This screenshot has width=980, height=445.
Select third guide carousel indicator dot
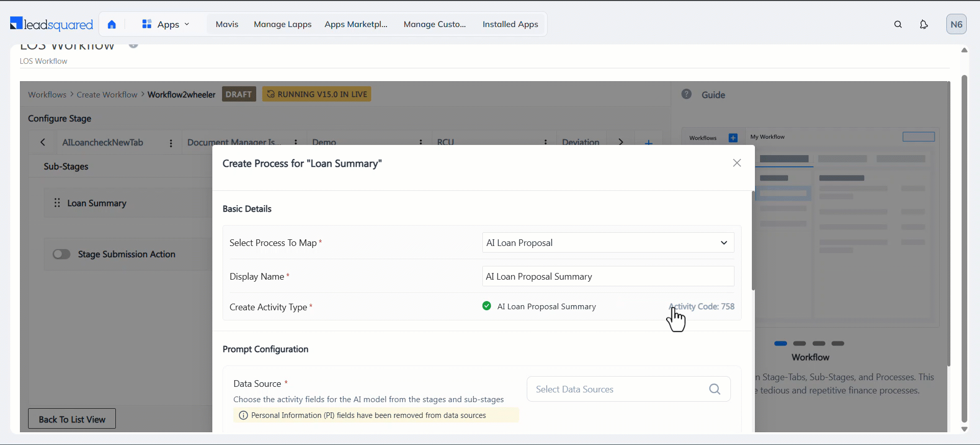coord(819,343)
